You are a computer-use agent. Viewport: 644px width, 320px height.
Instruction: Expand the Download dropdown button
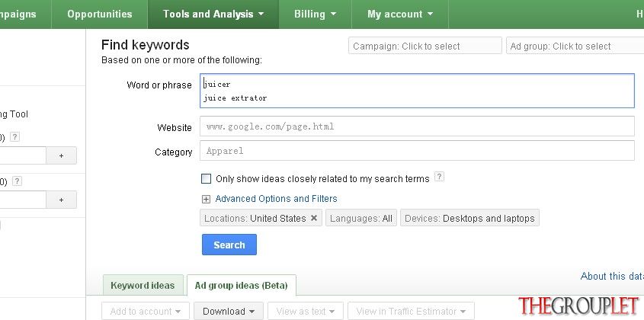coord(229,311)
